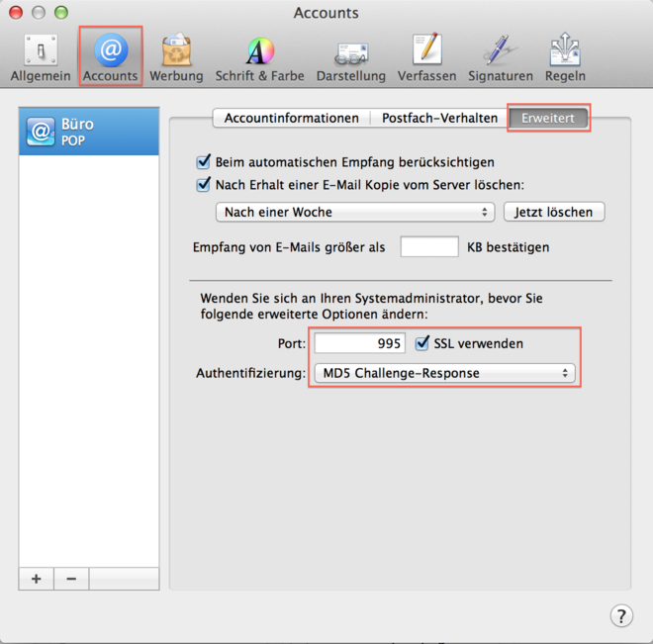Image resolution: width=653 pixels, height=644 pixels.
Task: Uncheck 'Nach Erhalt einer E-Mail Kopie löschen'
Action: (x=205, y=184)
